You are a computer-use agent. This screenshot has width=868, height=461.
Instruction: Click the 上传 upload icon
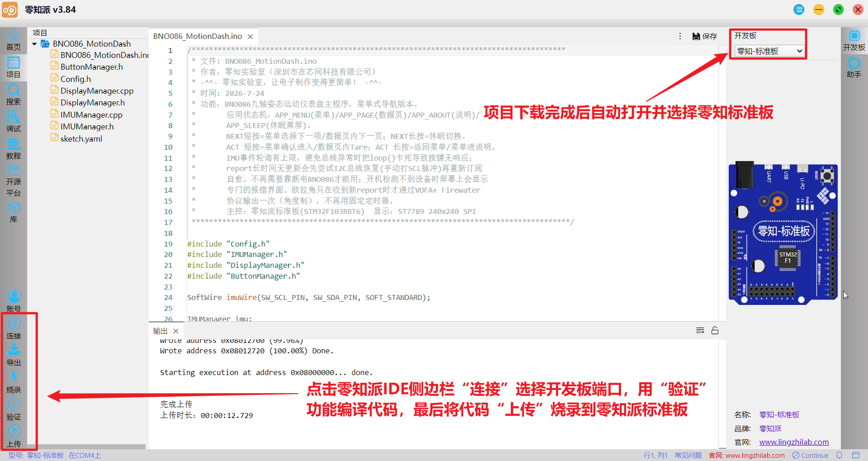14,437
